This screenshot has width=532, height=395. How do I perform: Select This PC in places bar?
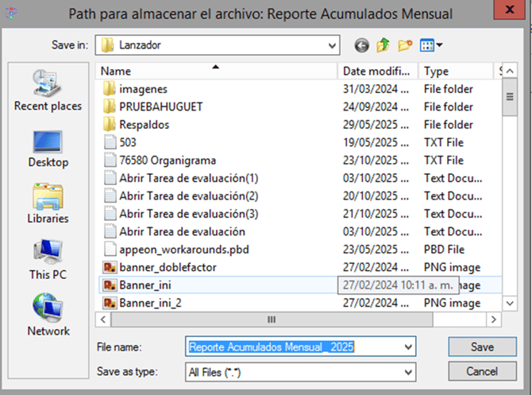pos(48,260)
